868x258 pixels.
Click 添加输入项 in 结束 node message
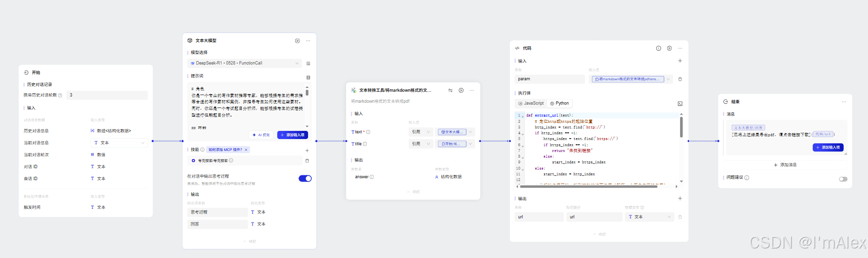828,148
